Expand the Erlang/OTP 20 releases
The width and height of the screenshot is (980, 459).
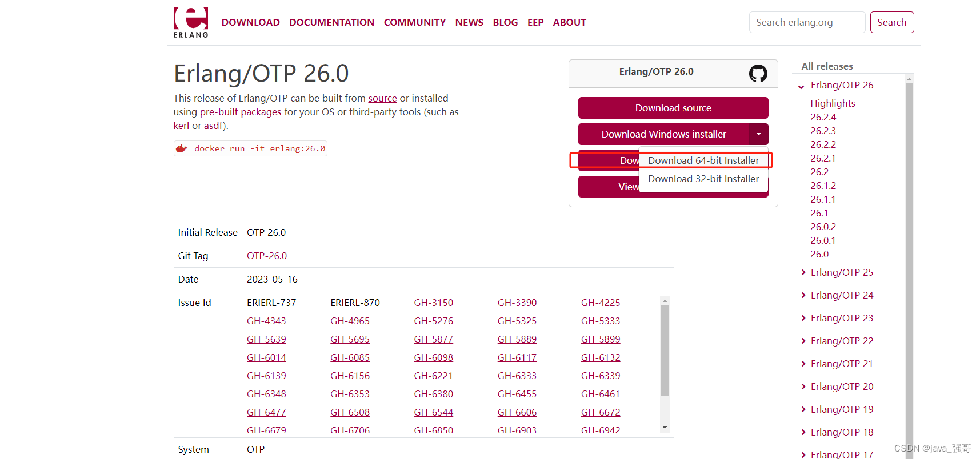[x=803, y=386]
